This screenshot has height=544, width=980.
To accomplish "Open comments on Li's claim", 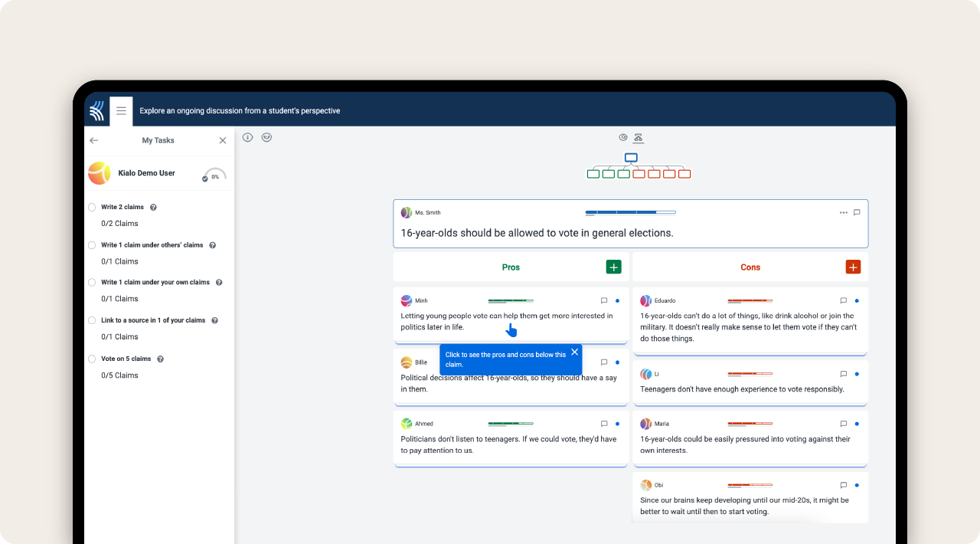I will click(x=844, y=374).
